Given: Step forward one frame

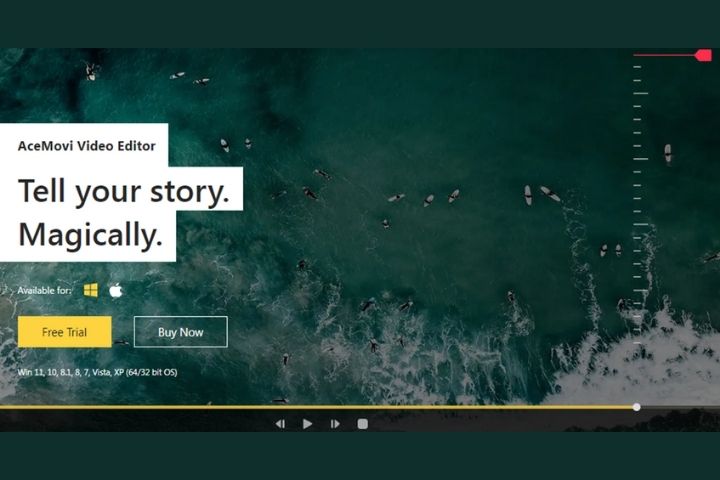Looking at the screenshot, I should pos(335,424).
